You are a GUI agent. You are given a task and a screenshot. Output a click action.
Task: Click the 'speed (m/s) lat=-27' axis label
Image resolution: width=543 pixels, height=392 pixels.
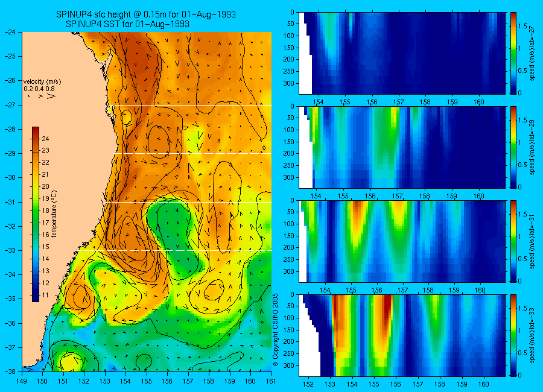[x=533, y=53]
